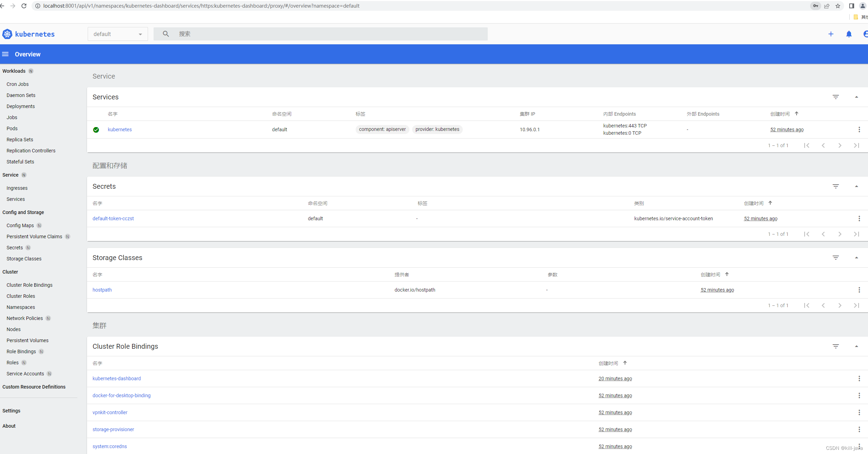Click the plus create resource icon
Screen dimensions: 868x454
(831, 34)
